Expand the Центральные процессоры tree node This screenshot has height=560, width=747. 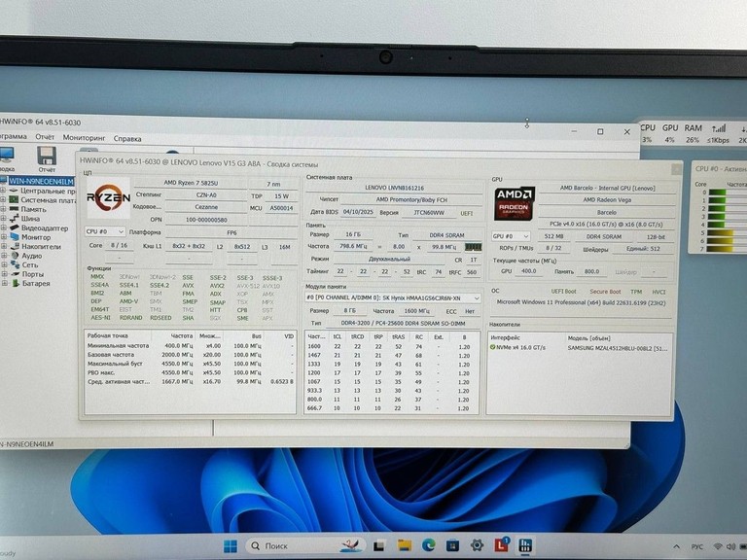(3, 191)
